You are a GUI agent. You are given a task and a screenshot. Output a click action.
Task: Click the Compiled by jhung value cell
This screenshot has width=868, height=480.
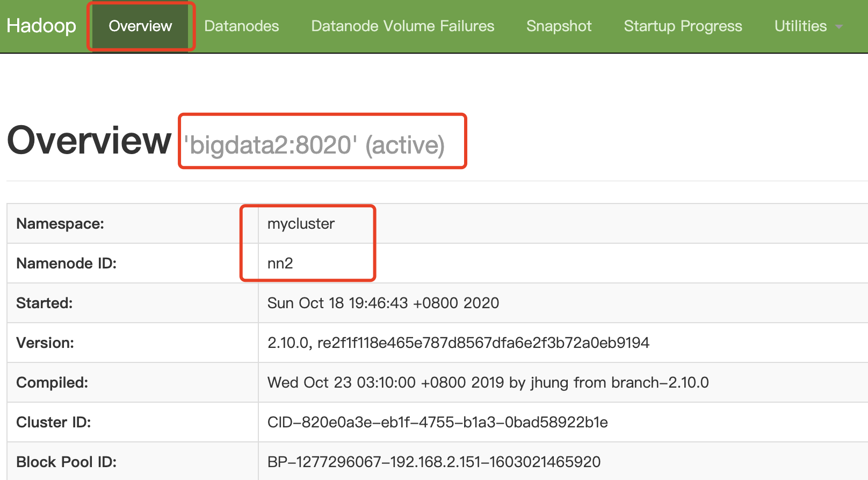click(x=488, y=382)
